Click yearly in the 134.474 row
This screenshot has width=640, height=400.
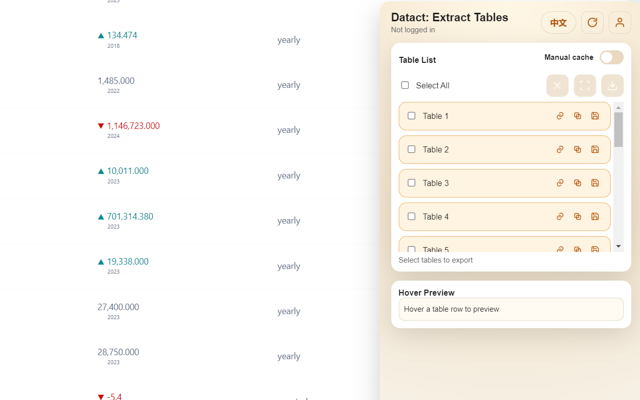[x=289, y=40]
